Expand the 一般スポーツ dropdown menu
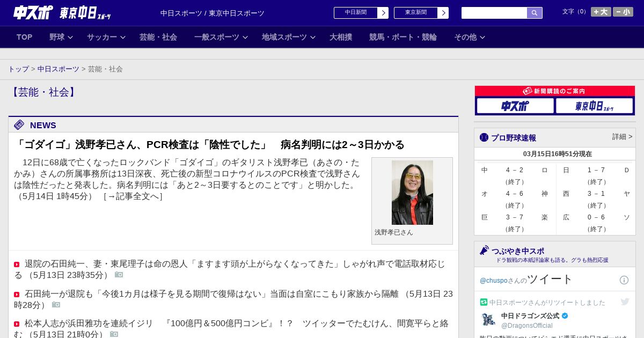Screen dimensions: 644x338 coord(221,37)
